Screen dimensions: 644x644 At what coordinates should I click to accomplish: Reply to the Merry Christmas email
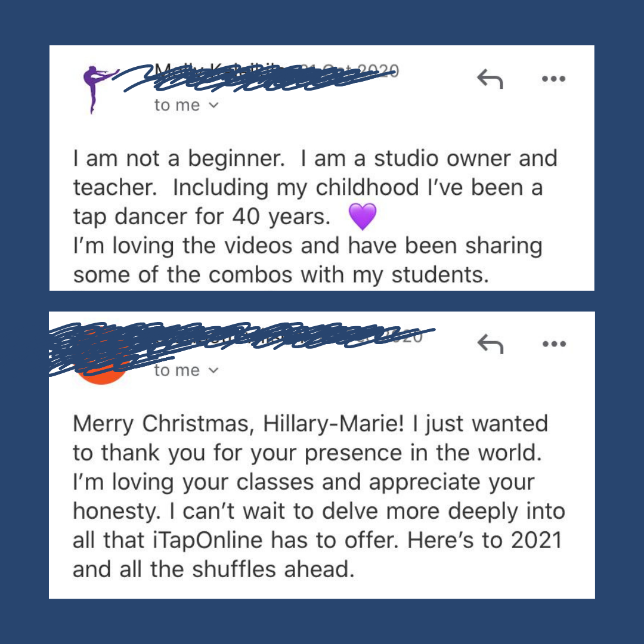click(x=490, y=344)
